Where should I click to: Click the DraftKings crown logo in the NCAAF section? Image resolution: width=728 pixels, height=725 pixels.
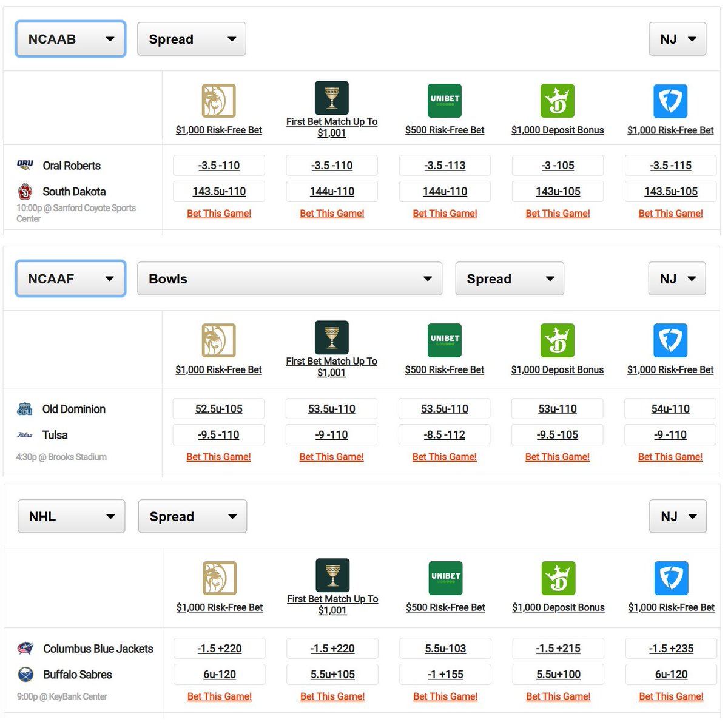click(x=558, y=340)
